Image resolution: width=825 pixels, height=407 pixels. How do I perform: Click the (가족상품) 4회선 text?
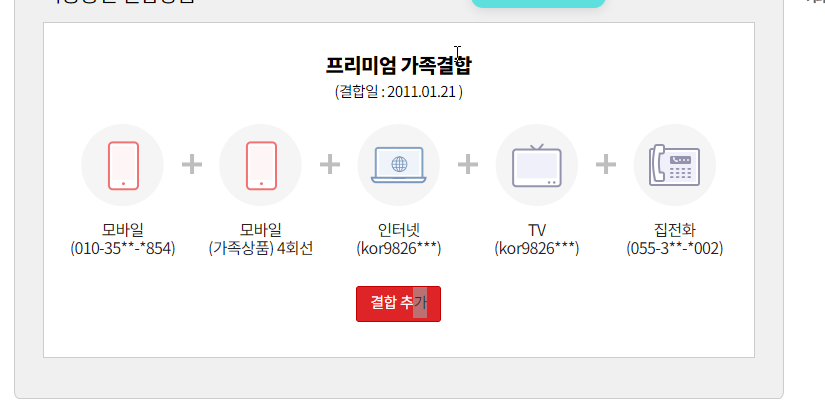point(260,248)
